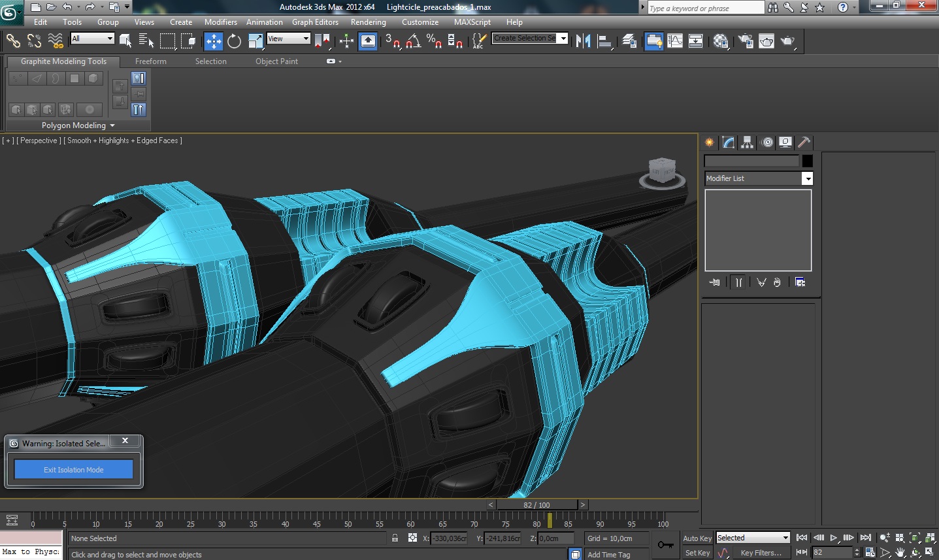Toggle Auto Key animation mode

click(x=697, y=538)
